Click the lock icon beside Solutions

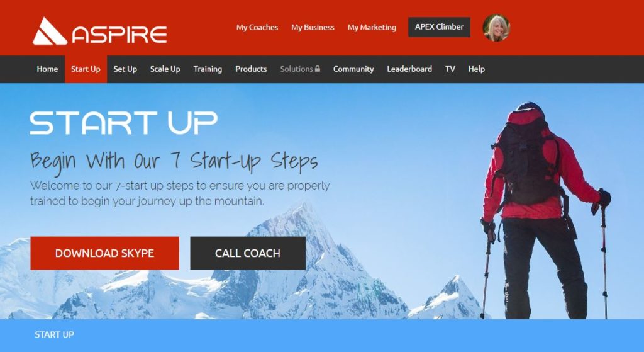click(x=318, y=69)
